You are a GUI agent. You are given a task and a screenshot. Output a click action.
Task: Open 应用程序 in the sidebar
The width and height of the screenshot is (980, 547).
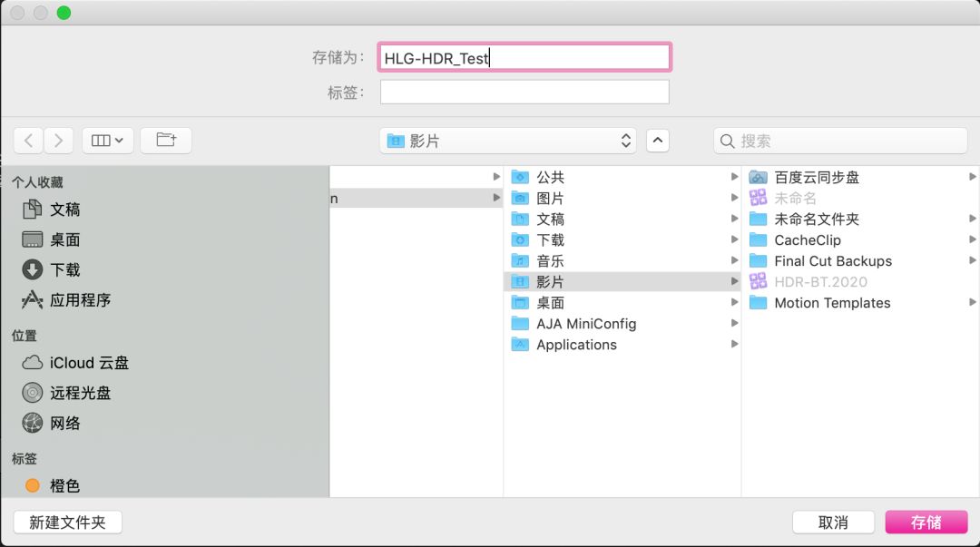80,299
